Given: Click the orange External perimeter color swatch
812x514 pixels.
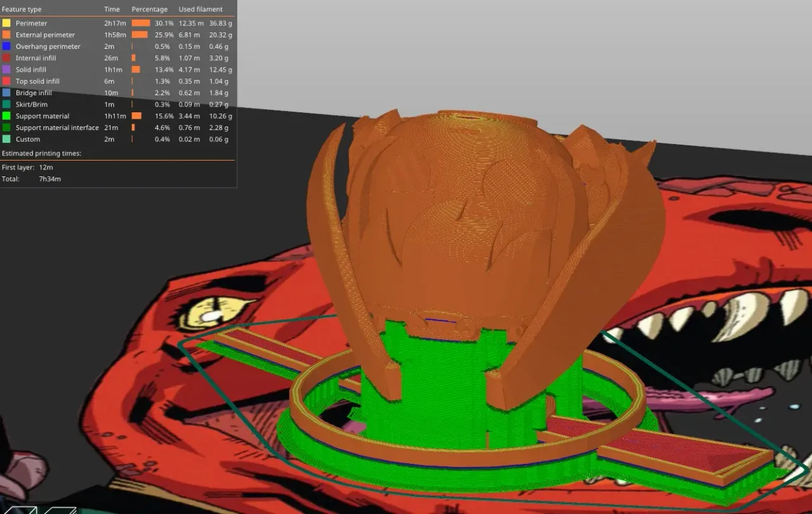Looking at the screenshot, I should [x=6, y=35].
